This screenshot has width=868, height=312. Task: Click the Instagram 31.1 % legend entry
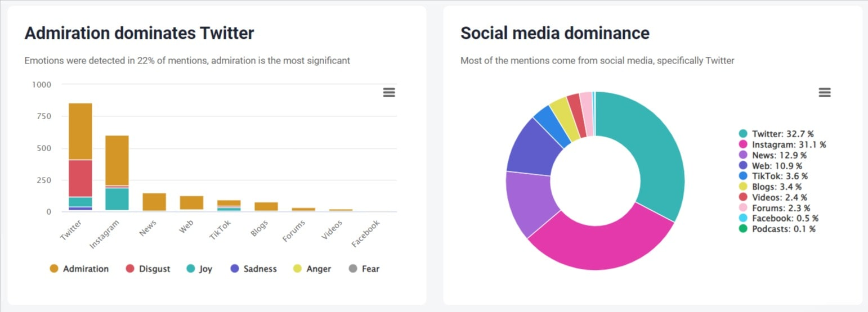click(782, 144)
